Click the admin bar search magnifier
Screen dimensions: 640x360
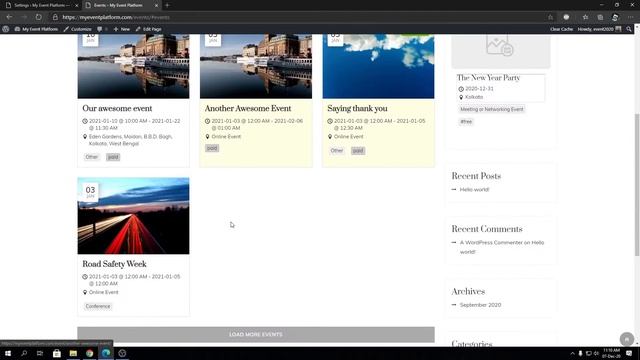click(629, 29)
